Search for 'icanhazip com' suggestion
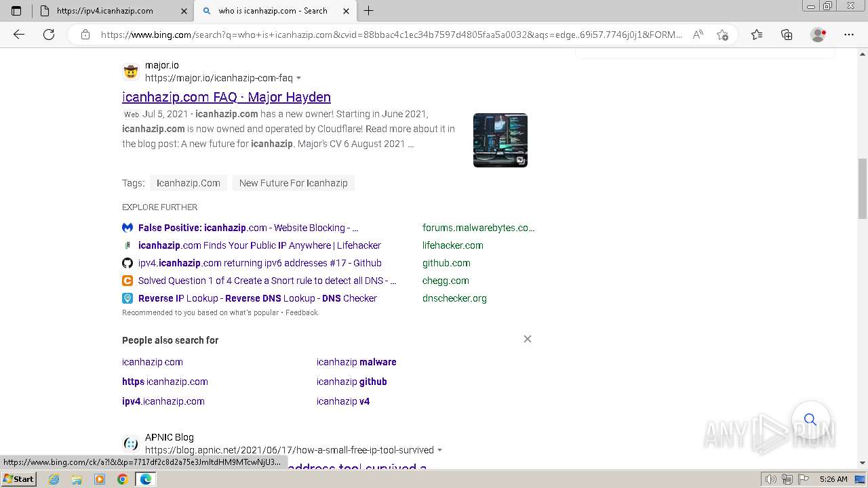Image resolution: width=868 pixels, height=488 pixels. click(x=153, y=362)
